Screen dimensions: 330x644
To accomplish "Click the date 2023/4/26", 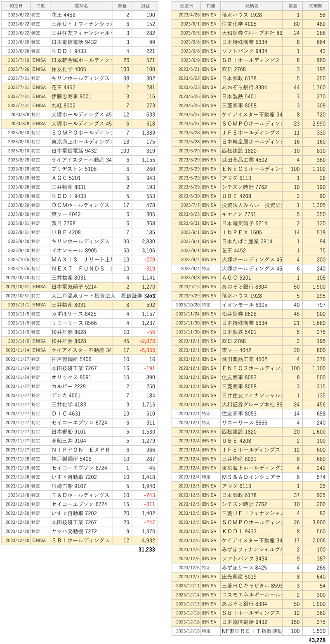I will (189, 15).
